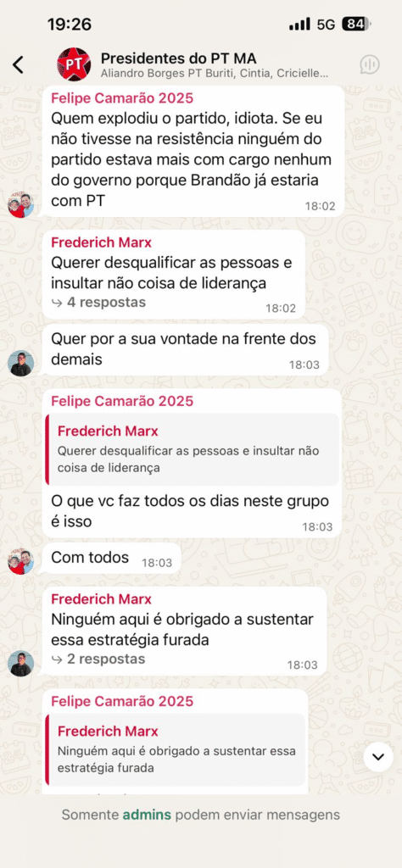The image size is (402, 868).
Task: Open avatar next to 'Com todos' message
Action: point(21,561)
